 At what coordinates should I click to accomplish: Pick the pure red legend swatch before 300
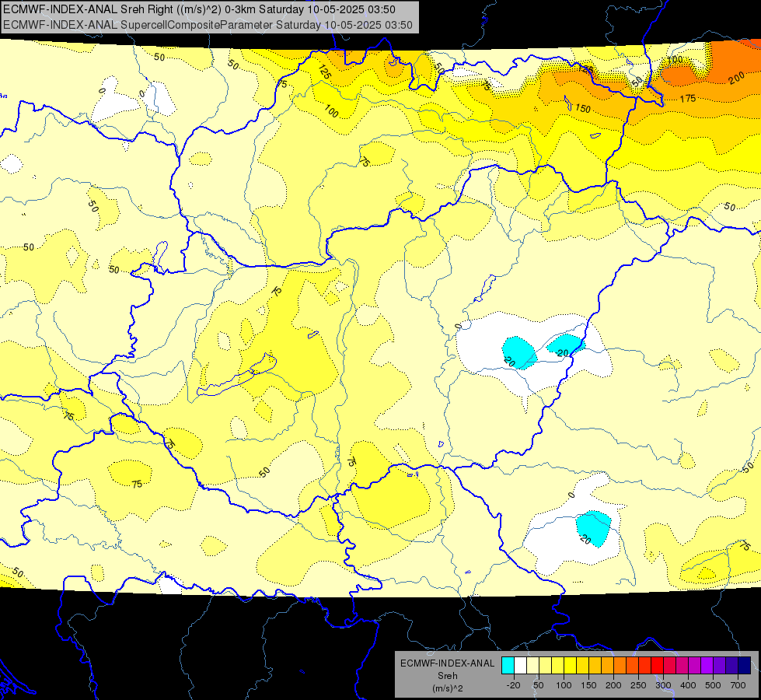click(658, 665)
